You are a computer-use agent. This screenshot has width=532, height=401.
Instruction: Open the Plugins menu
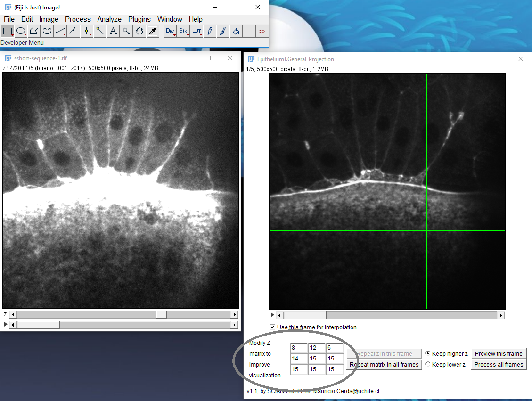(x=139, y=19)
